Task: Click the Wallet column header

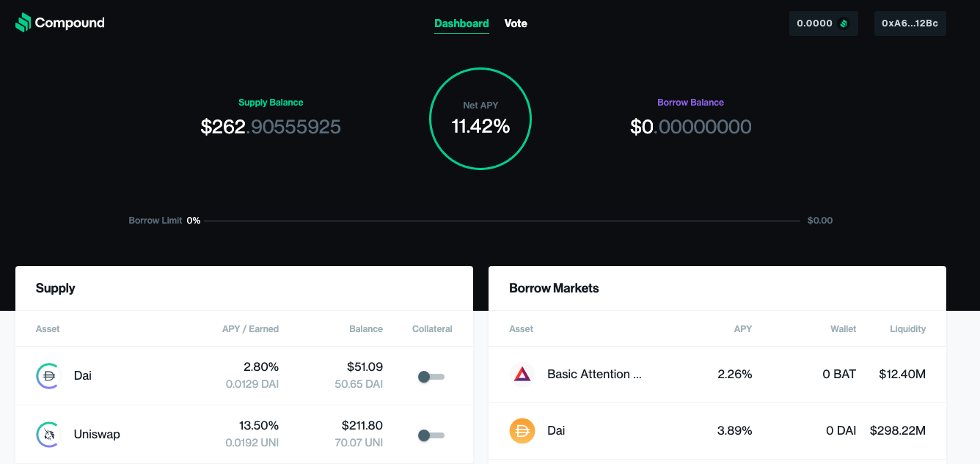Action: click(844, 329)
